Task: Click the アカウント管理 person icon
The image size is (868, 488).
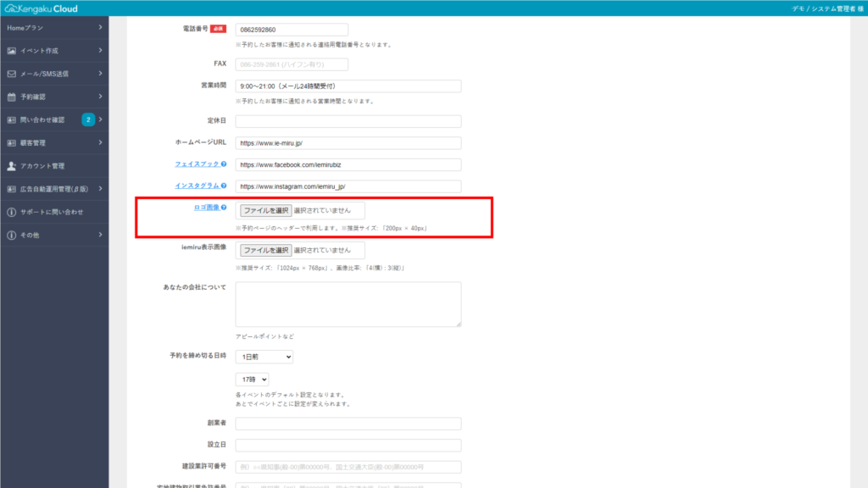Action: (12, 166)
